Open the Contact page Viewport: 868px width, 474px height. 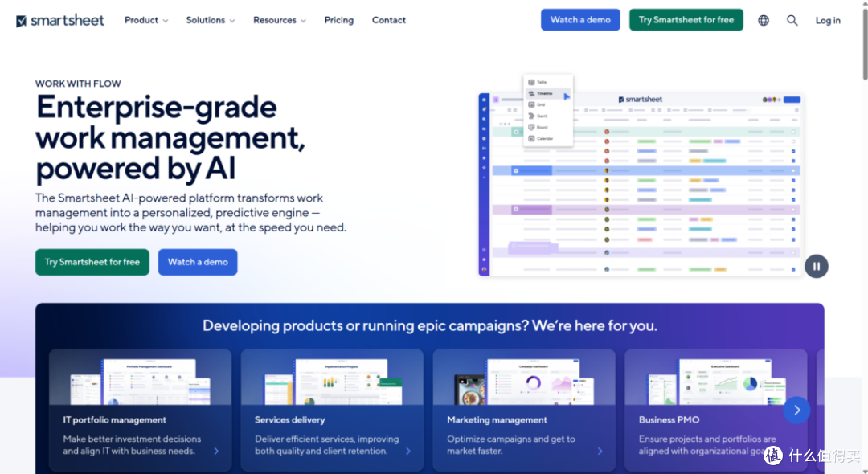389,20
